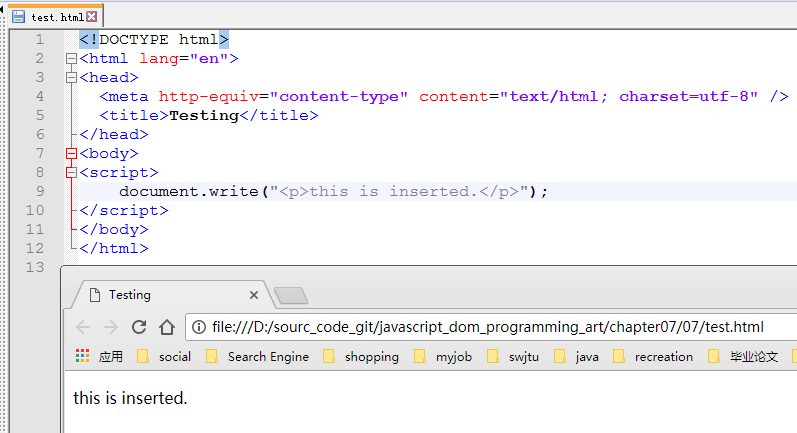
Task: Click the closing body tag on line 11
Action: (x=114, y=229)
